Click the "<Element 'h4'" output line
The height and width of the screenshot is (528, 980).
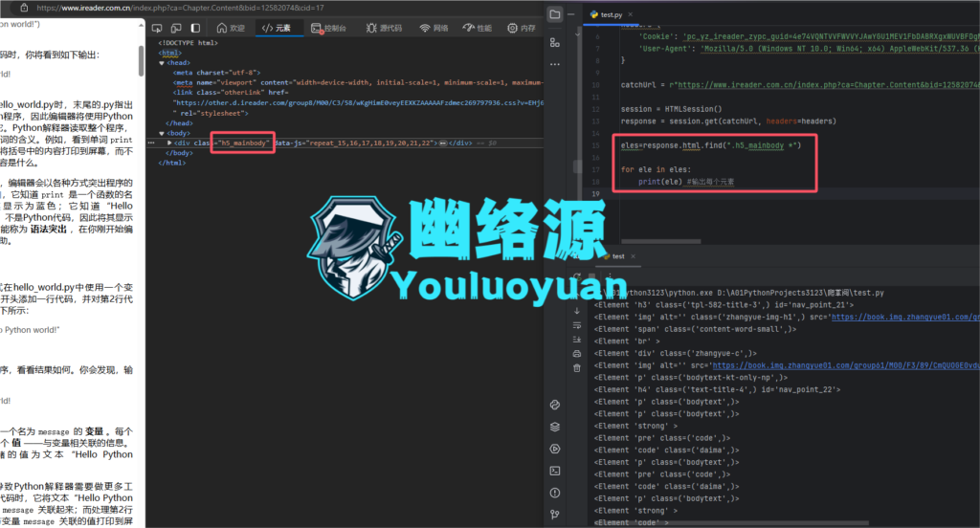pyautogui.click(x=718, y=390)
